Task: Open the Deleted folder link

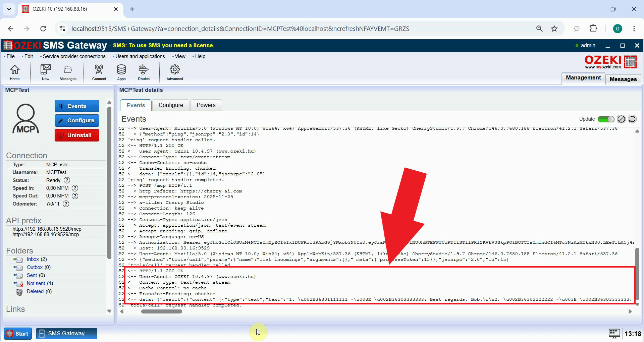Action: [35, 291]
